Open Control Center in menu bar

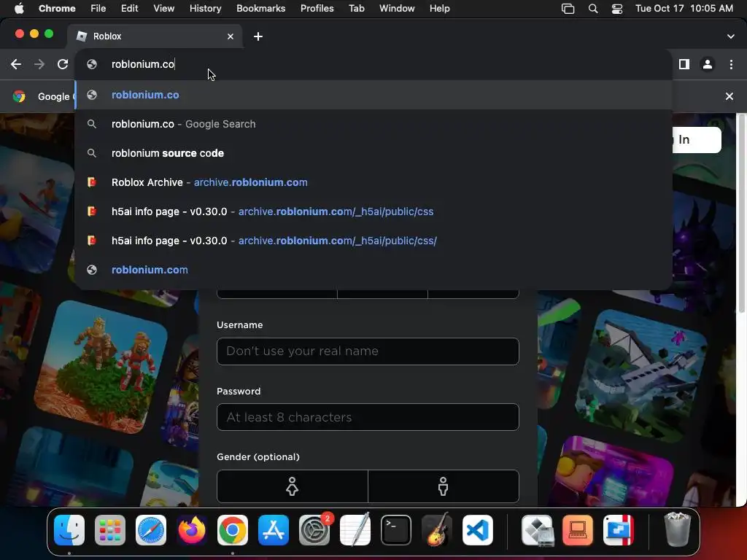point(617,9)
